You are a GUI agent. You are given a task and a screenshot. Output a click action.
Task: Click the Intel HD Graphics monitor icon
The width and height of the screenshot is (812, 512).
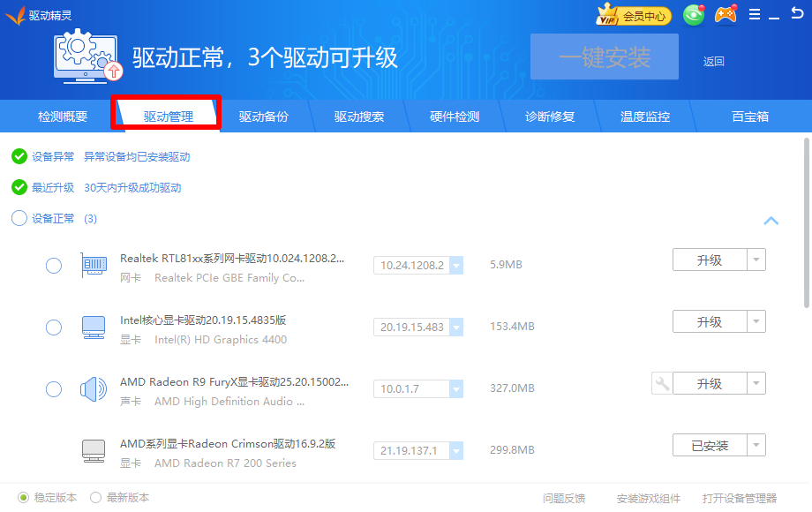click(x=94, y=327)
